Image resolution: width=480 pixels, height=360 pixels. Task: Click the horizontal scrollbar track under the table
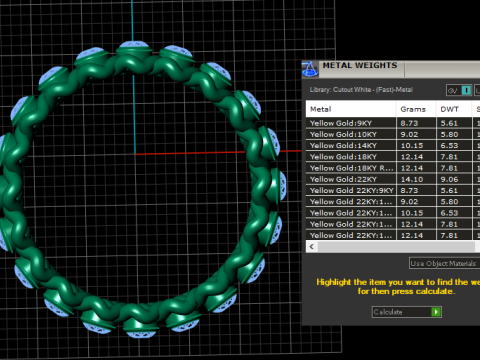tap(396, 247)
